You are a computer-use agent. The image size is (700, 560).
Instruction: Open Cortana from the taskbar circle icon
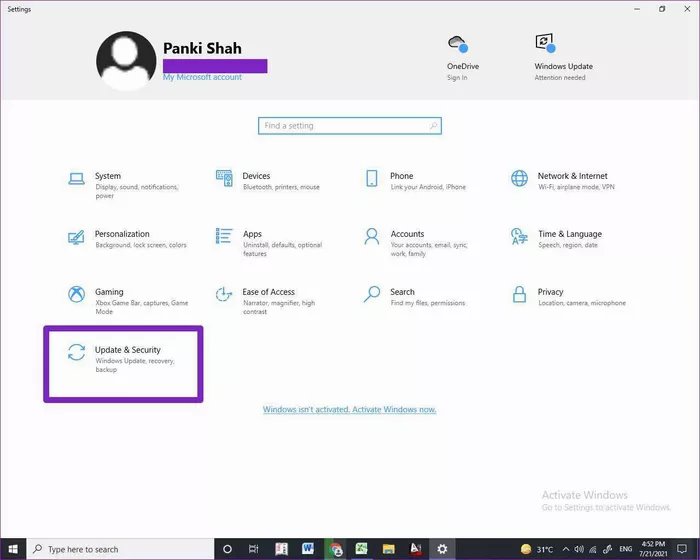pyautogui.click(x=227, y=549)
